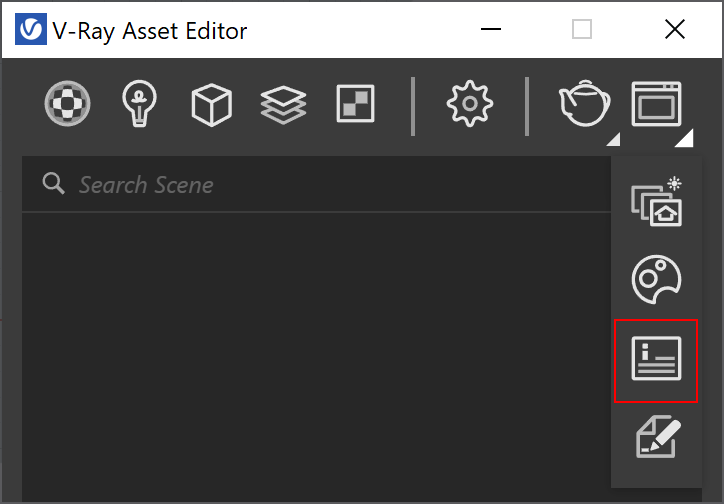This screenshot has height=504, width=724.
Task: Click the V-Ray logo in title bar
Action: click(x=31, y=29)
